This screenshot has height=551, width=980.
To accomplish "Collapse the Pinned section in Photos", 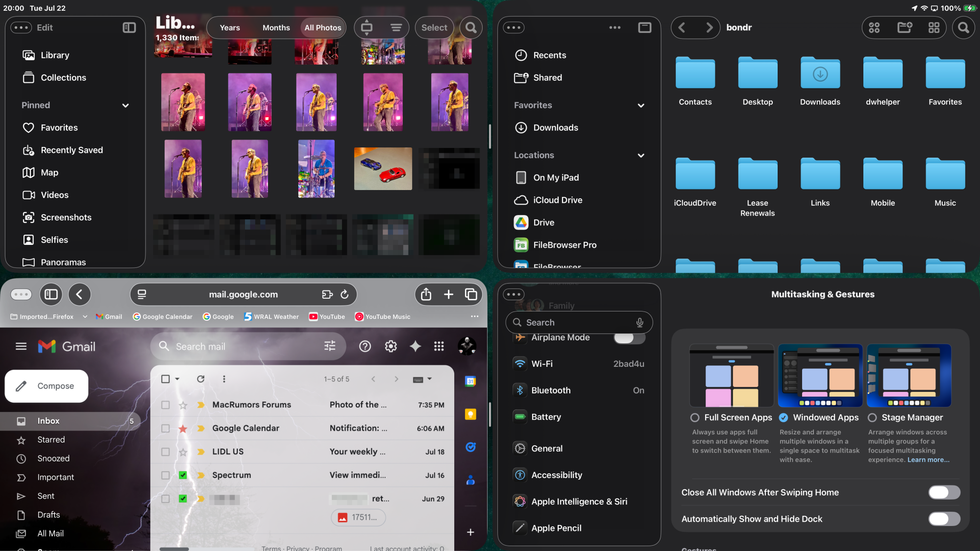I will pos(125,105).
